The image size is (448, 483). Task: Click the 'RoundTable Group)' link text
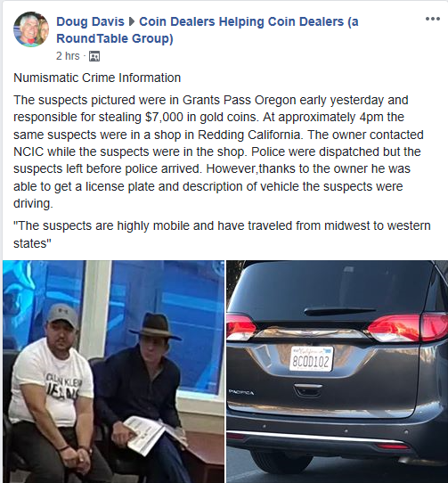(x=115, y=39)
